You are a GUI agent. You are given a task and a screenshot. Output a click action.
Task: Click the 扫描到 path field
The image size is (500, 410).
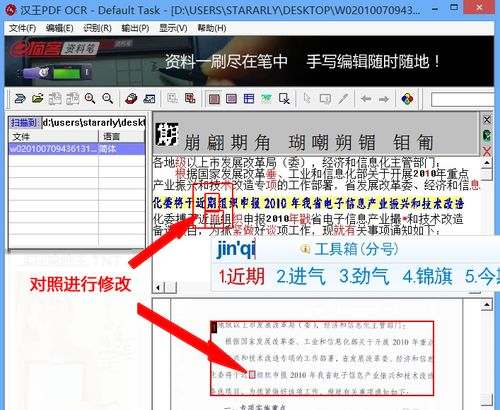click(94, 123)
